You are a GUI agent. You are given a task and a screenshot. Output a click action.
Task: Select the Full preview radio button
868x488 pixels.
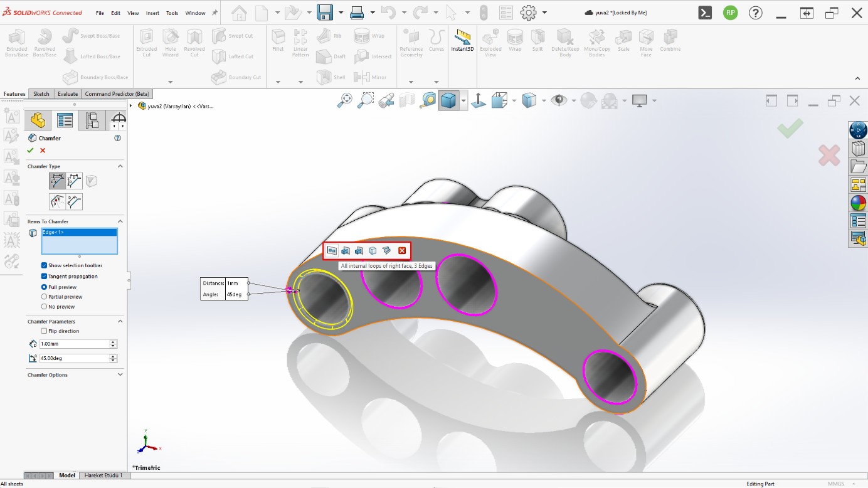(x=44, y=287)
